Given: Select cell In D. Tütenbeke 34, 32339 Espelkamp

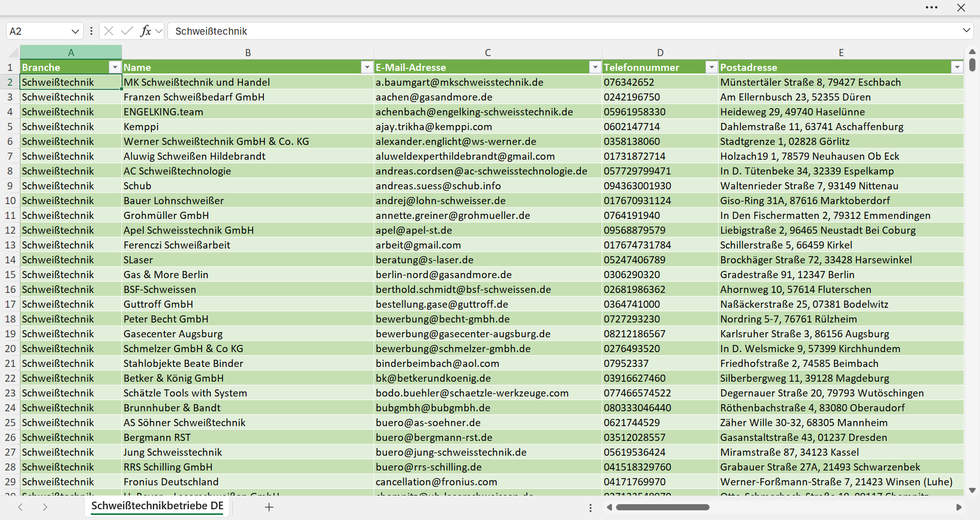Looking at the screenshot, I should (x=841, y=171).
